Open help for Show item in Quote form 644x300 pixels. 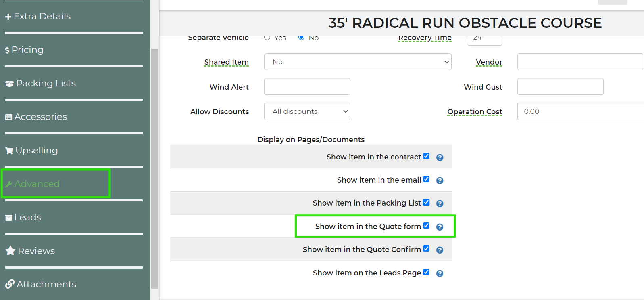[x=440, y=227]
